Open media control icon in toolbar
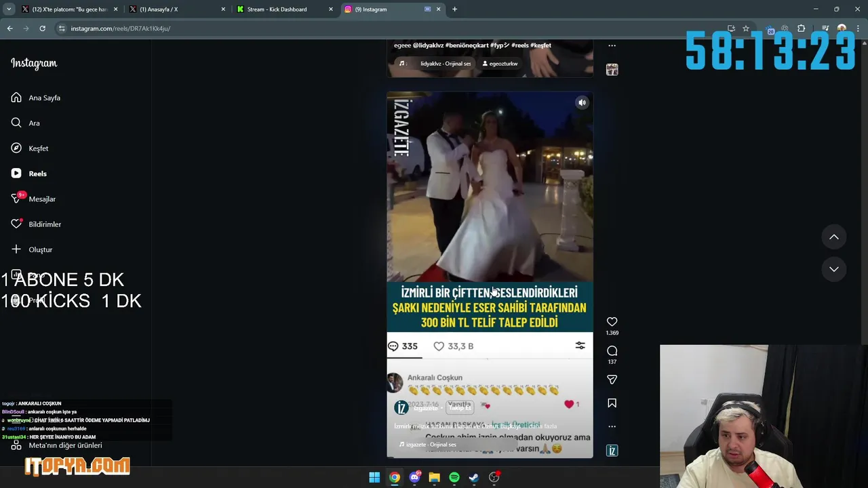The height and width of the screenshot is (488, 868). [825, 28]
